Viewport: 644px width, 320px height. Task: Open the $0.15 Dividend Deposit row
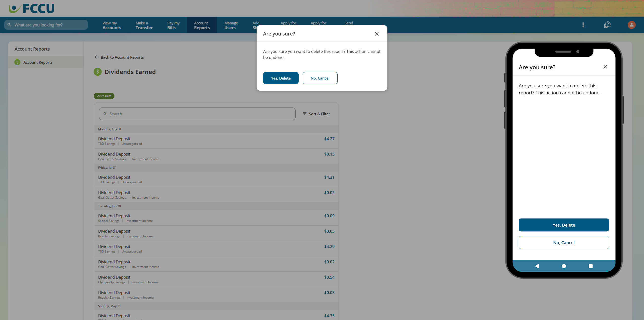[216, 156]
